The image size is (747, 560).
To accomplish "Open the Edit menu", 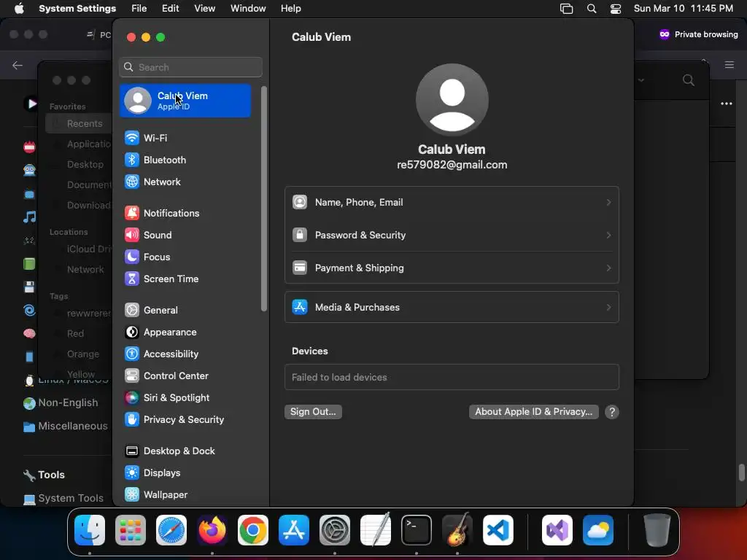I will tap(170, 9).
